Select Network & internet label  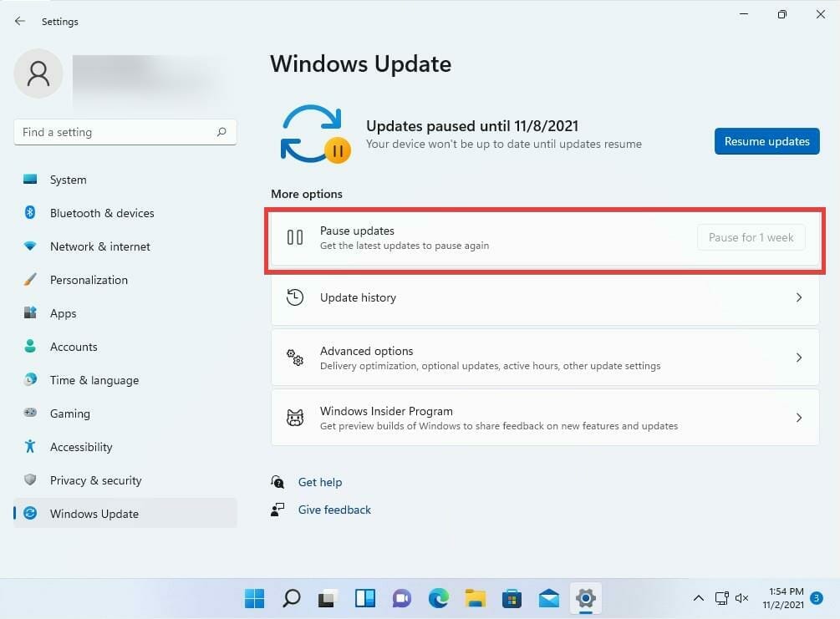tap(100, 246)
